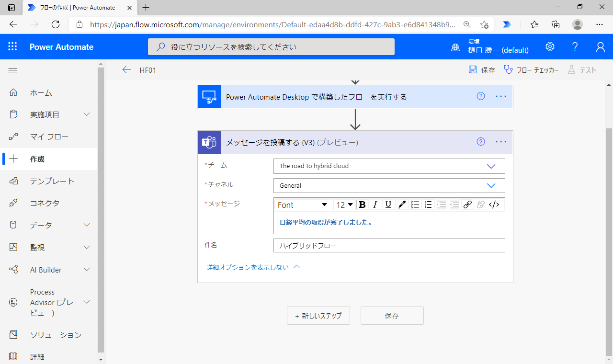Click the テスト button in the toolbar
The width and height of the screenshot is (613, 364).
click(582, 70)
